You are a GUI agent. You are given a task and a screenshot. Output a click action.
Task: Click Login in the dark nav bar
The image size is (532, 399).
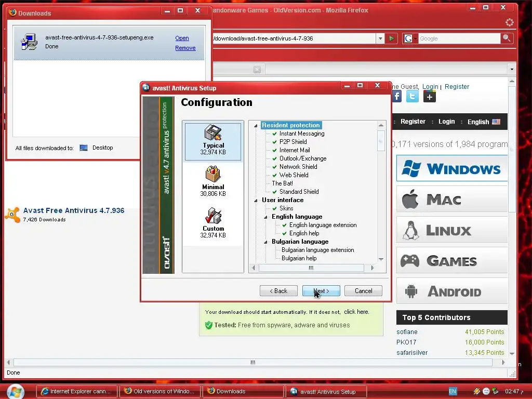446,122
